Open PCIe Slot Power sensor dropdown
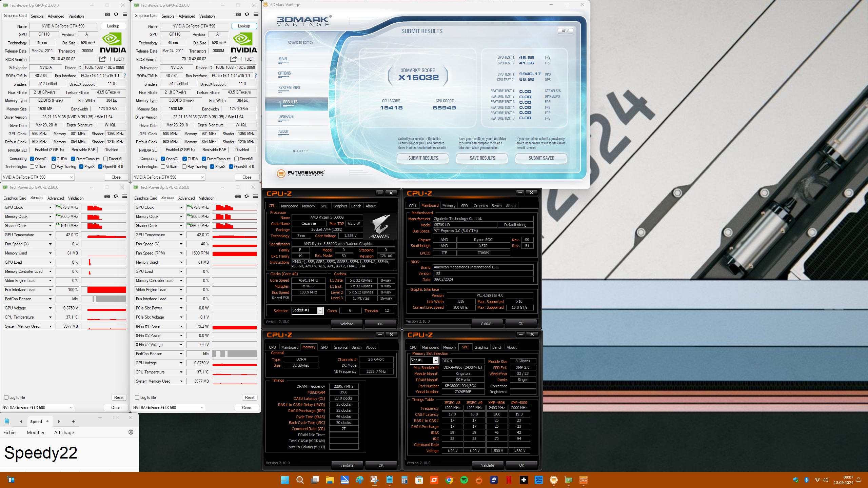This screenshot has width=868, height=488. [x=181, y=308]
